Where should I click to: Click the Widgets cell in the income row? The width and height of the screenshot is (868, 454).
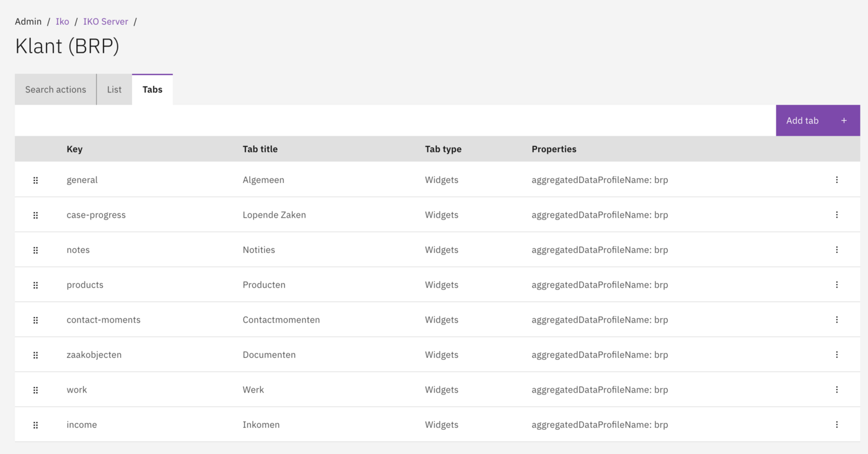pos(441,425)
